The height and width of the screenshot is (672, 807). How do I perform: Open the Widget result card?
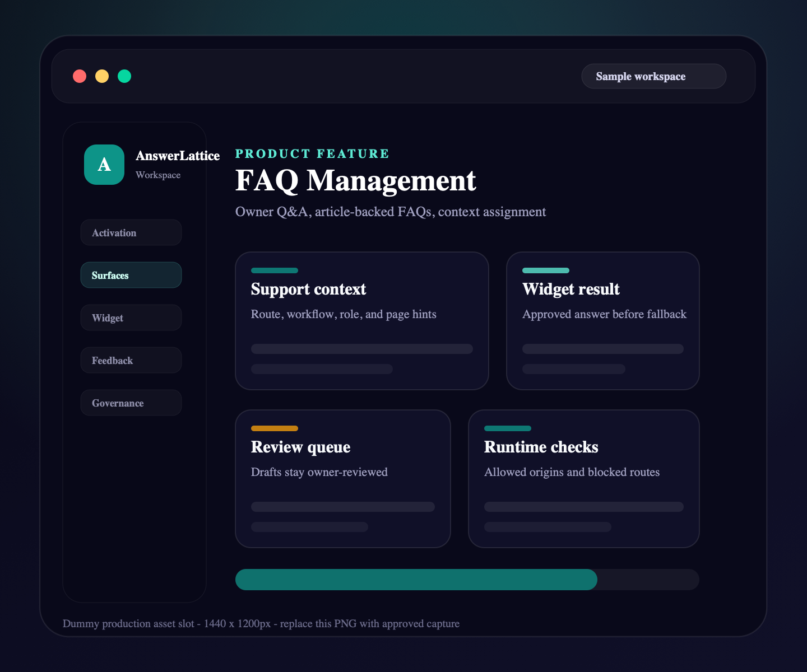tap(603, 321)
